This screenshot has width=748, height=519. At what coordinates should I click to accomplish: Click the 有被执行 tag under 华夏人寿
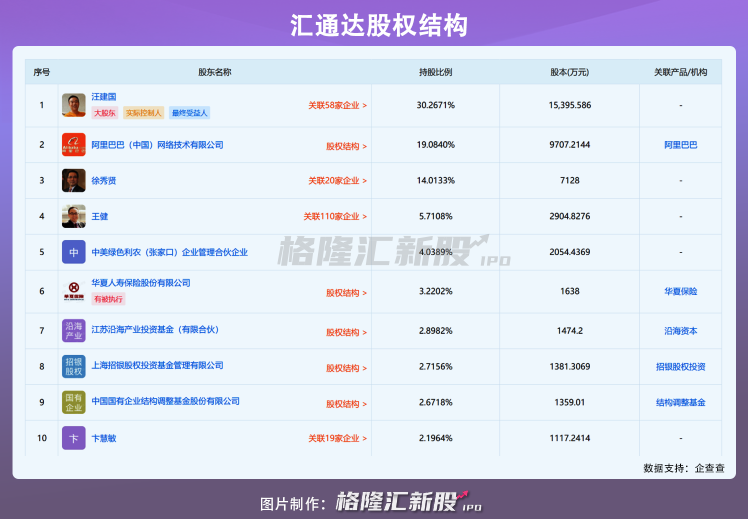tap(108, 299)
